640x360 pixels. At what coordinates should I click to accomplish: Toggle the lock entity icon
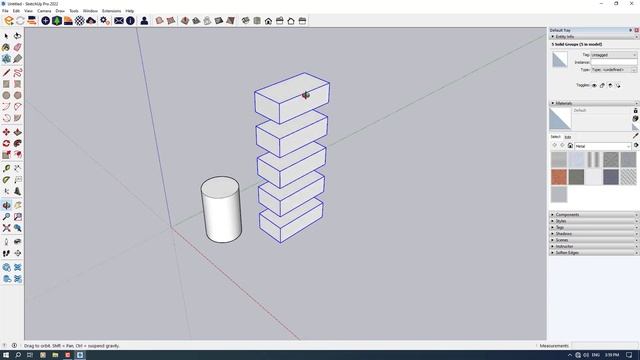coord(602,86)
